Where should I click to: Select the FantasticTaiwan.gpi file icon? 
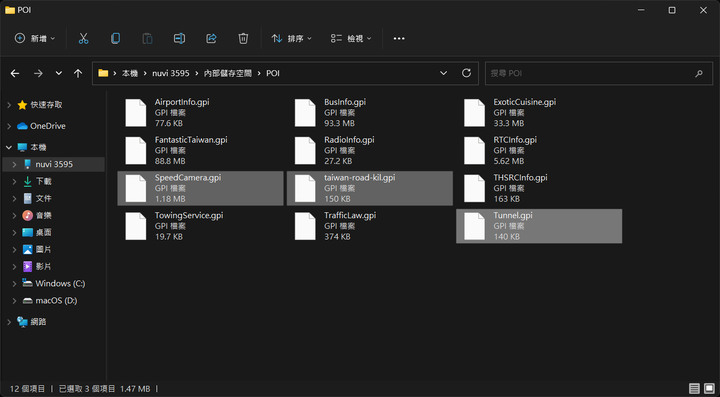(136, 151)
